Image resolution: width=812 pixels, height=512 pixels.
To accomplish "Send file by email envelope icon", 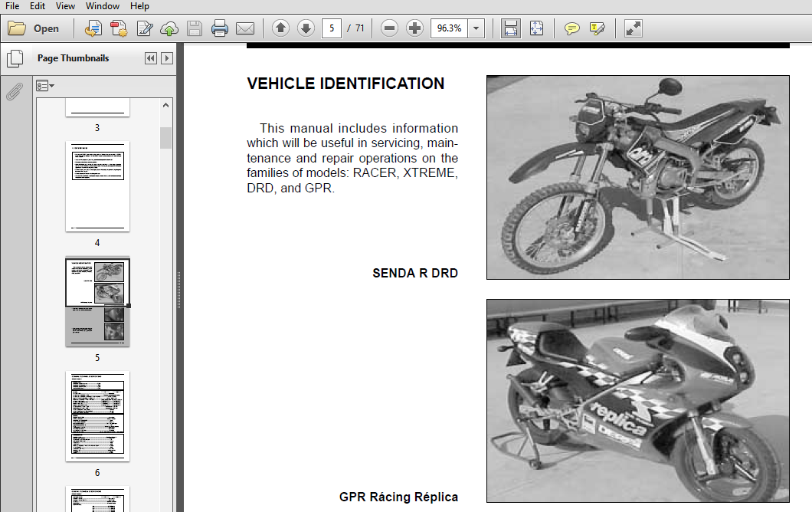I will click(245, 28).
